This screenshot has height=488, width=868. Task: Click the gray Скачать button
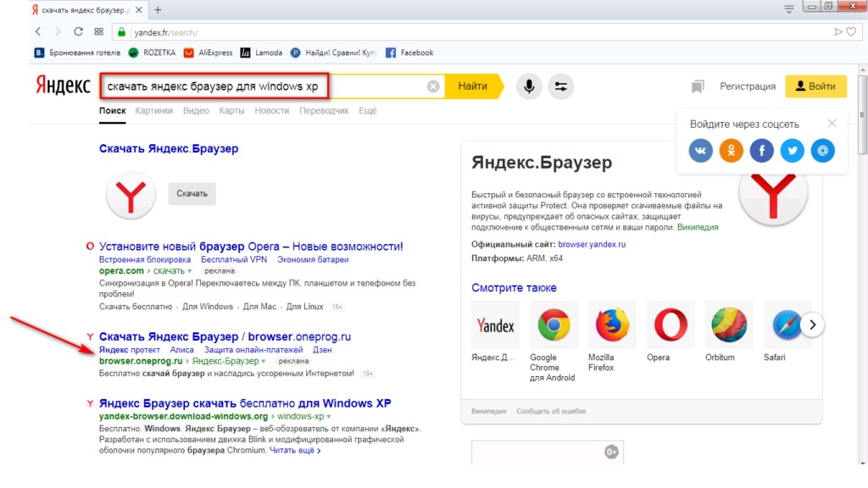[192, 194]
